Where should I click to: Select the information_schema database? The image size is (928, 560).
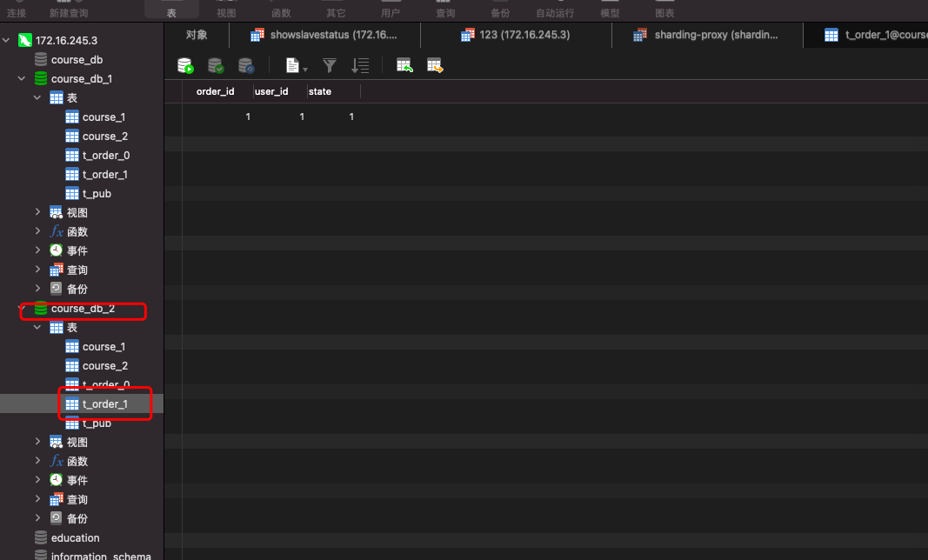[101, 556]
